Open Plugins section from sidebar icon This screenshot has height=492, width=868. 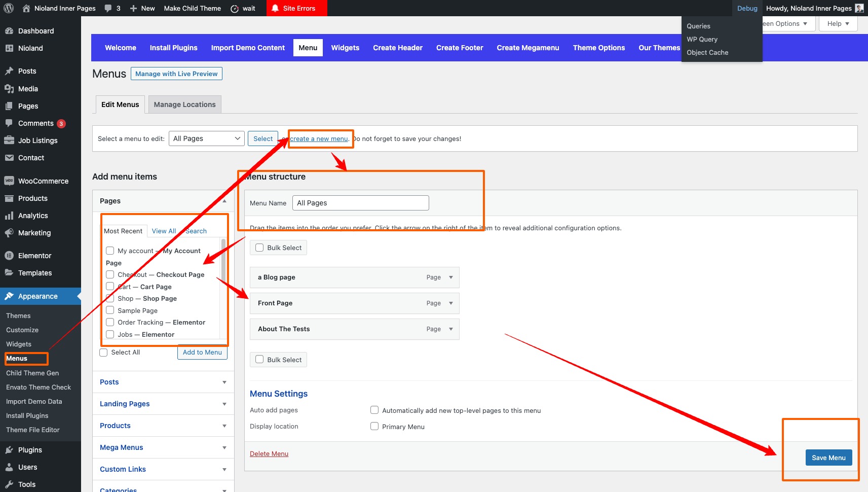[x=9, y=450]
